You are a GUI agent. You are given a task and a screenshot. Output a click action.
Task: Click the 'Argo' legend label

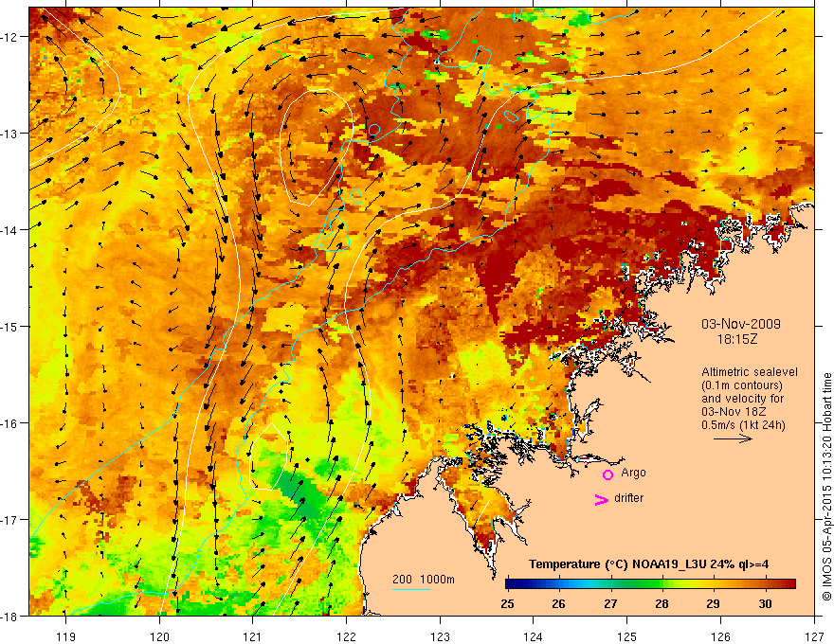(x=633, y=473)
